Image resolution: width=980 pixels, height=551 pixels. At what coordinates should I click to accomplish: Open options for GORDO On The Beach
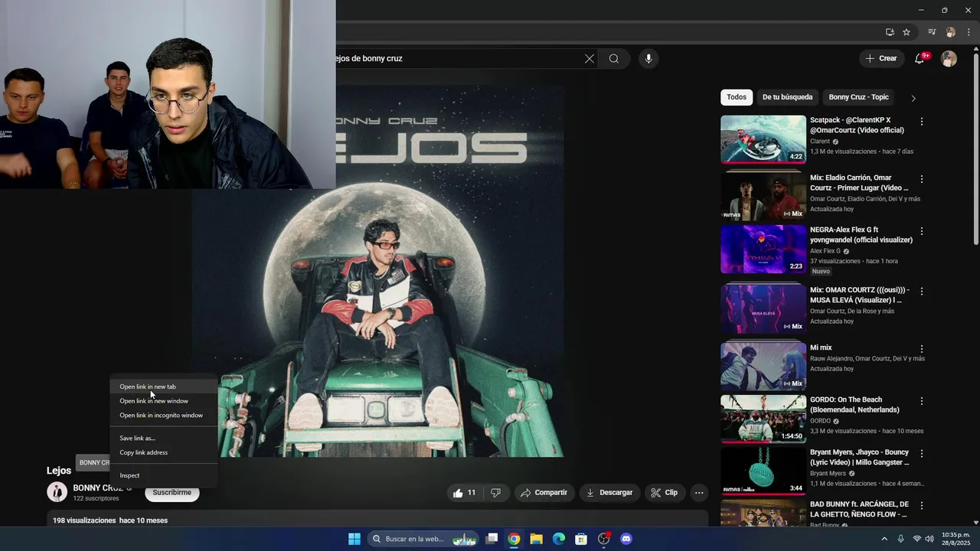tap(922, 401)
